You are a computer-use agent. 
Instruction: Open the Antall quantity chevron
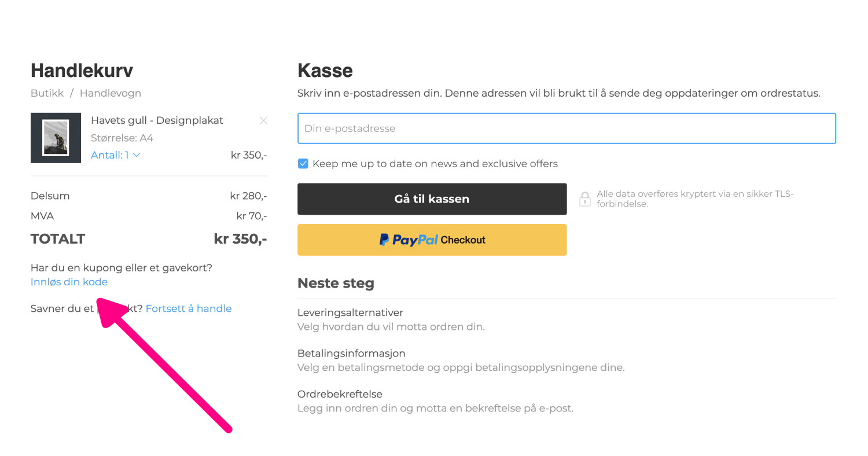click(137, 155)
